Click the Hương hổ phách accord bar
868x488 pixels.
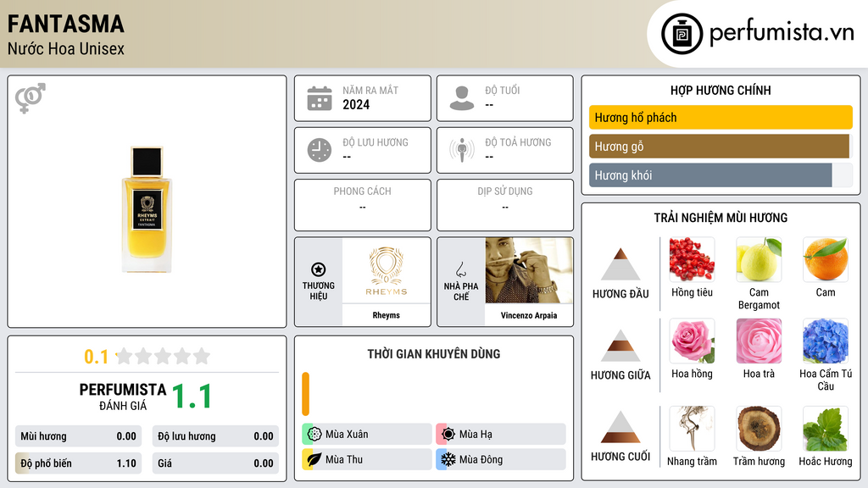point(721,117)
